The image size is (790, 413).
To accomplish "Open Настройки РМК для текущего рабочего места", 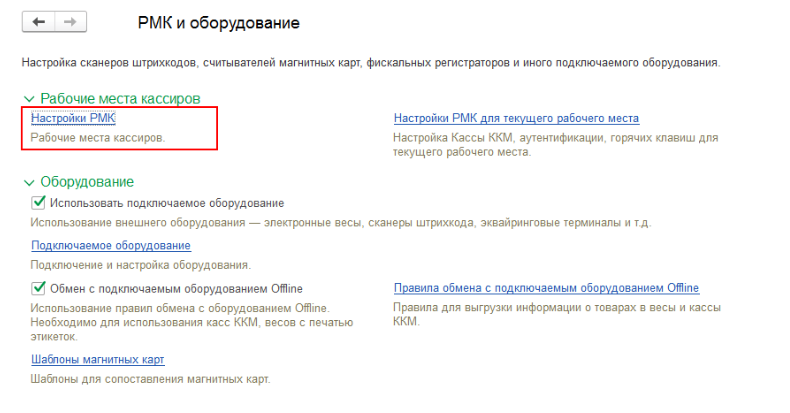I will (x=516, y=118).
